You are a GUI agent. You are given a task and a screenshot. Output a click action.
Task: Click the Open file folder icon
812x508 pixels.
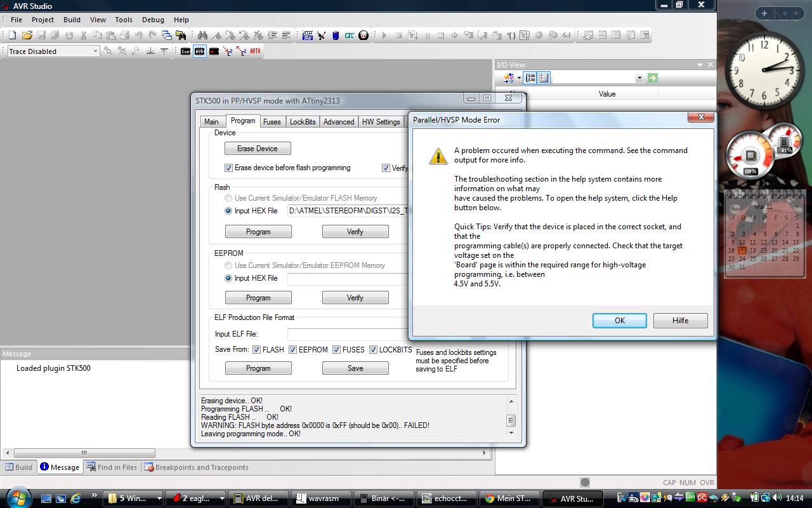coord(27,36)
